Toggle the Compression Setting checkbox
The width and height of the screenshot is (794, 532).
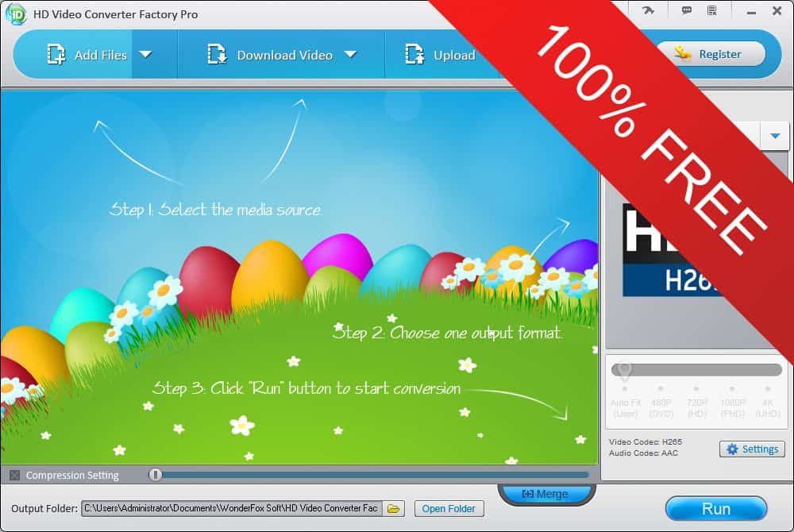[14, 476]
